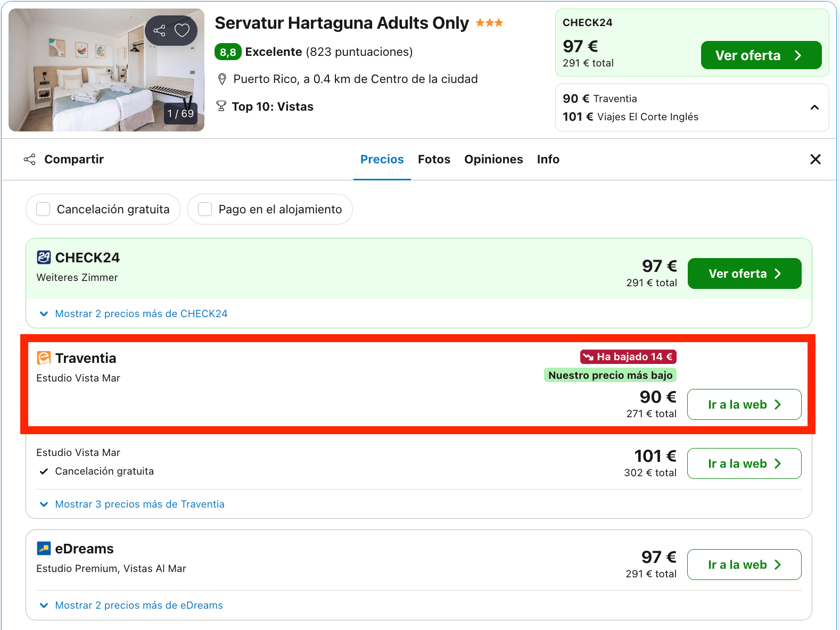Go to web for the 90 € Traventia offer
Viewport: 840px width, 630px height.
(744, 404)
